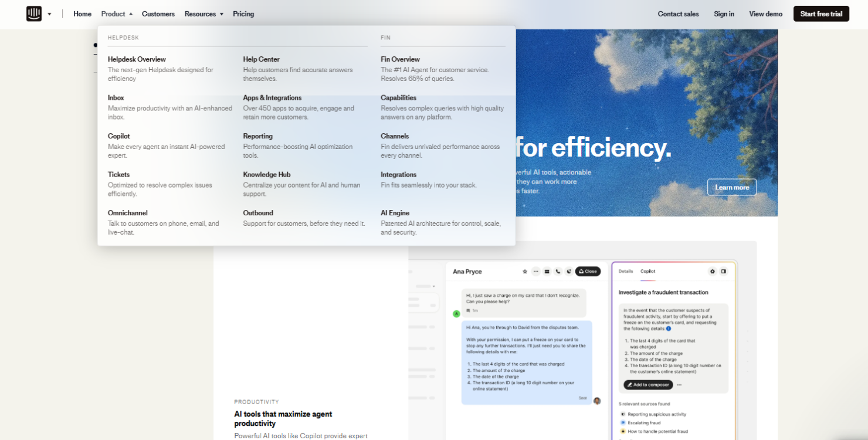Click the Start free trial button
The image size is (868, 440).
coord(821,14)
